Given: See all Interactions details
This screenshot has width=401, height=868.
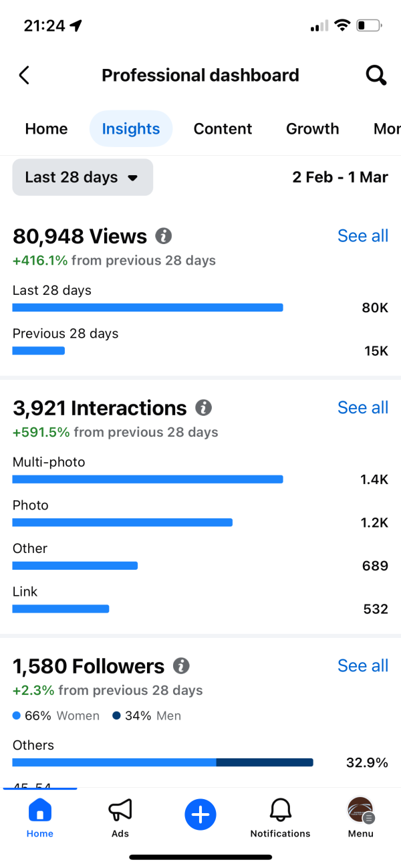Looking at the screenshot, I should click(363, 407).
